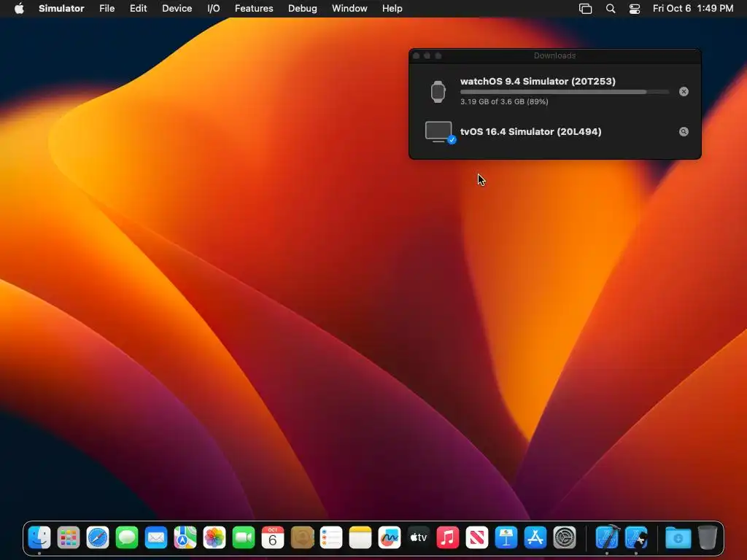This screenshot has width=747, height=560.
Task: Start FaceTime from the Dock
Action: click(x=244, y=538)
